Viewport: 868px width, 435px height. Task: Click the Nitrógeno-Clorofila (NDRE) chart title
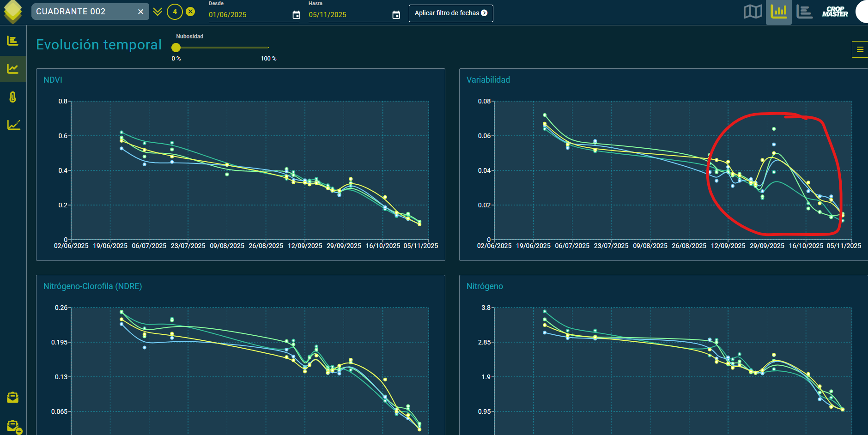pos(92,286)
